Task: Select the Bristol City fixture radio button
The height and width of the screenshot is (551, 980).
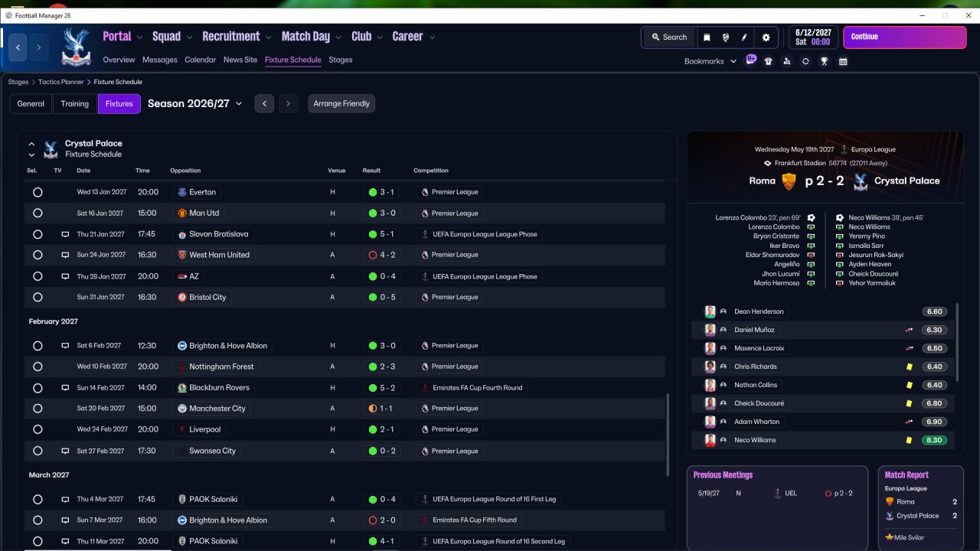Action: point(38,297)
